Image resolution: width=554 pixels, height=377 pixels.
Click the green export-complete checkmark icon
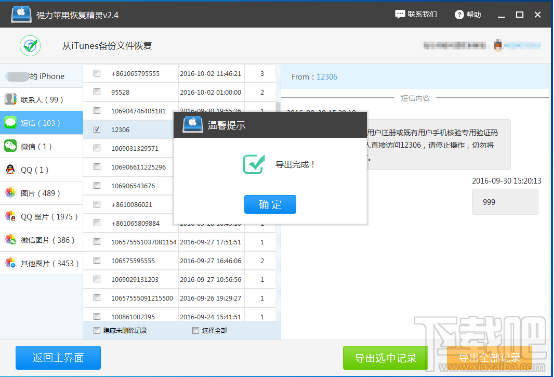(x=254, y=164)
